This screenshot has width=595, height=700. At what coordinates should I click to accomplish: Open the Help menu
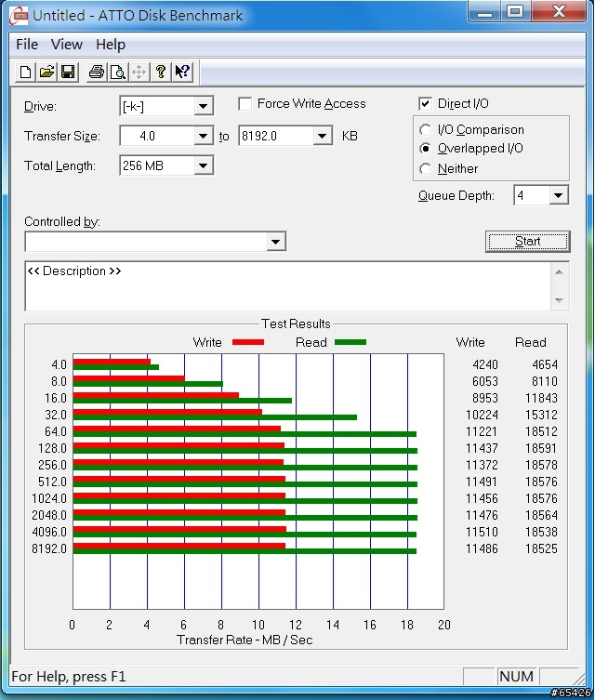click(x=111, y=45)
